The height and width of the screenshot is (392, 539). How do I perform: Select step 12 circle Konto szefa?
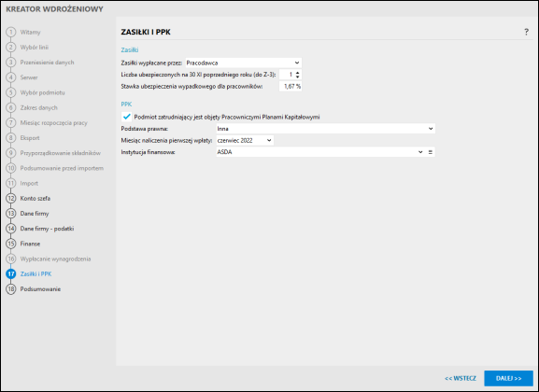pos(11,198)
